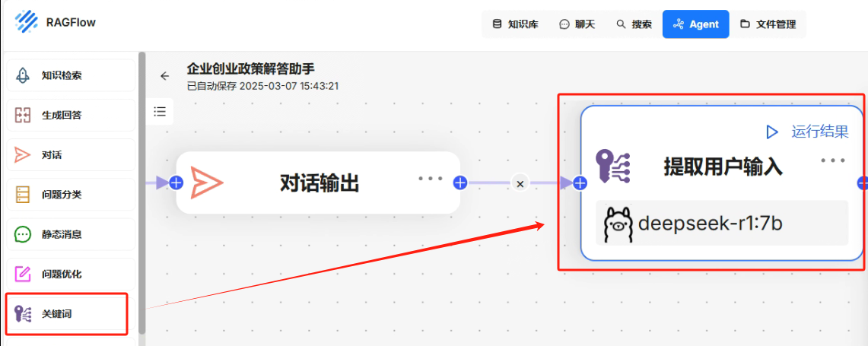
Task: Click the deepseek-r1:7b model field
Action: [x=721, y=223]
